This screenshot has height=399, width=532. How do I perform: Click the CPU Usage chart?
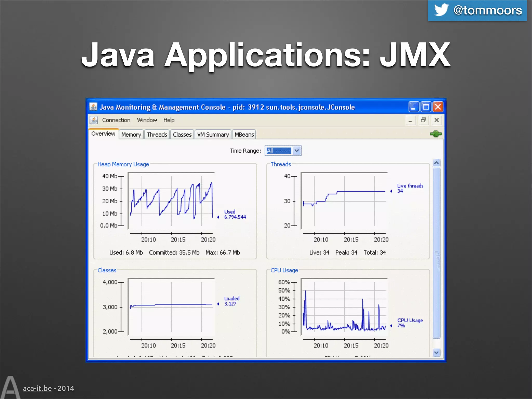point(344,307)
